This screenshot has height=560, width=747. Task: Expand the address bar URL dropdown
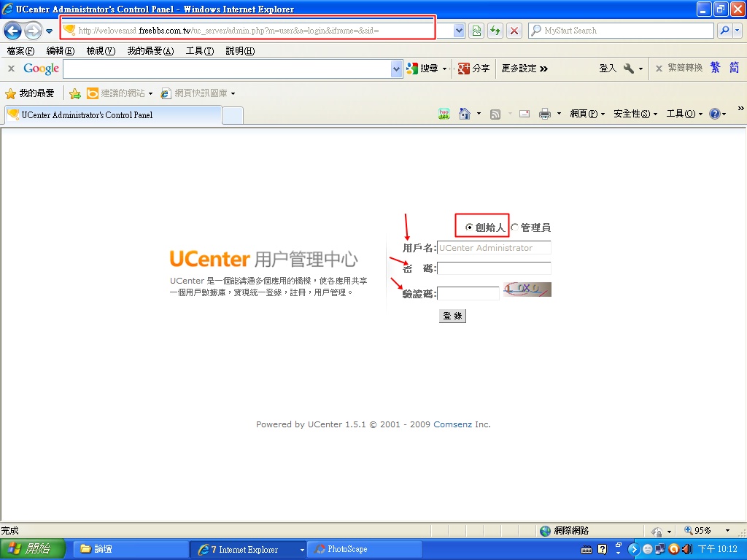(459, 31)
